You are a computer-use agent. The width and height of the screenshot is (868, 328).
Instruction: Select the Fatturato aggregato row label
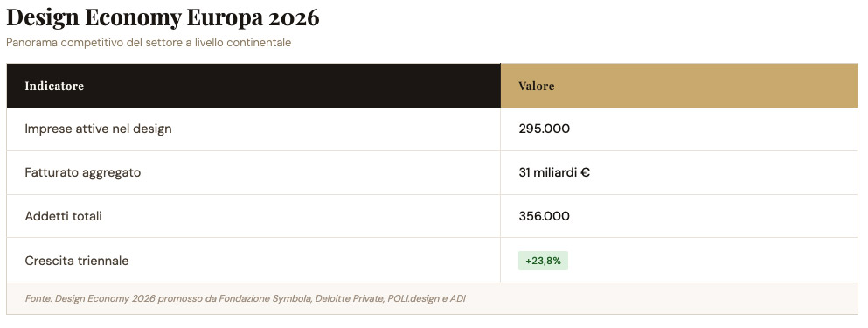[83, 172]
